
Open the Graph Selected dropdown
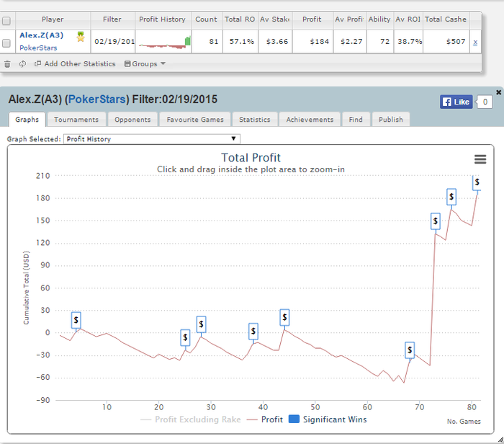tap(151, 139)
